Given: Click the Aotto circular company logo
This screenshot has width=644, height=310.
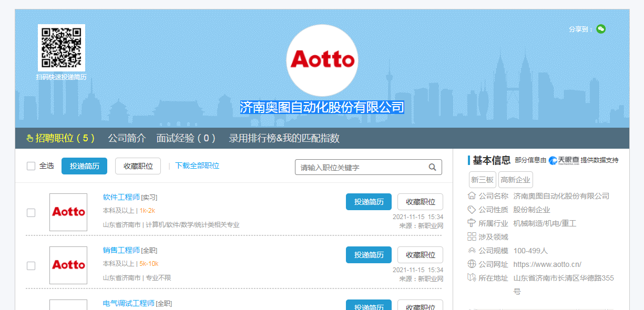Looking at the screenshot, I should [x=322, y=60].
